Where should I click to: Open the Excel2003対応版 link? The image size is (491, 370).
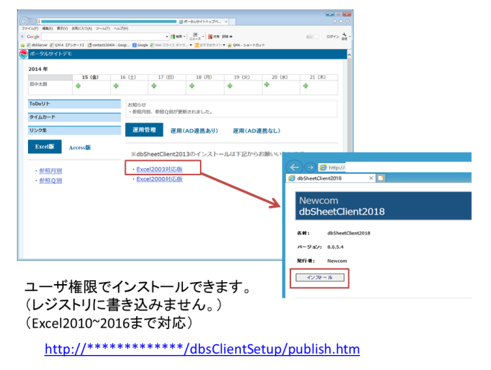[x=159, y=169]
